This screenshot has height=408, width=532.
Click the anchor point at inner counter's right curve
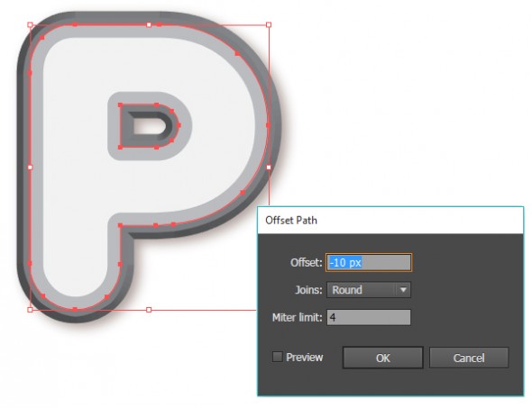[179, 125]
